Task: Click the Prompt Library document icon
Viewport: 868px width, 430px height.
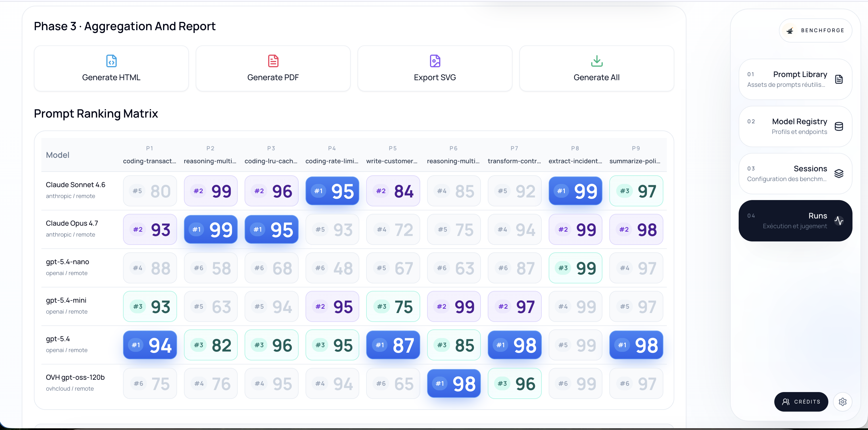Action: (839, 80)
